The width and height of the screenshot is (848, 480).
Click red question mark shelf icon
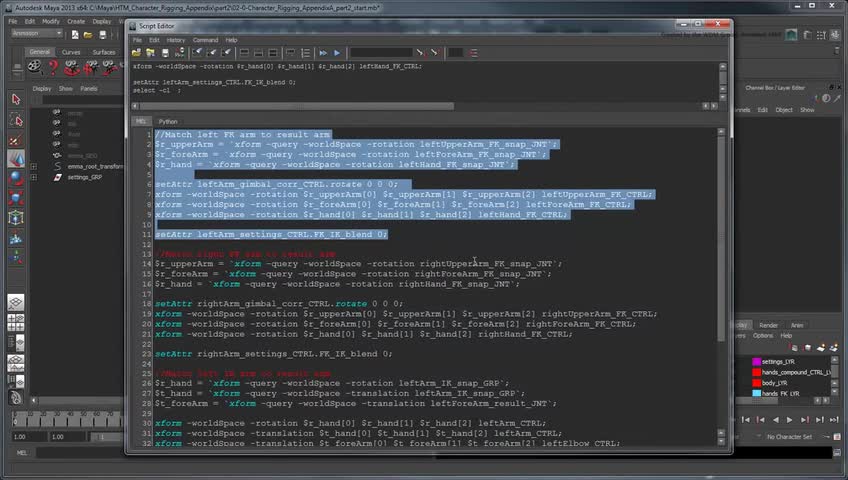(53, 67)
